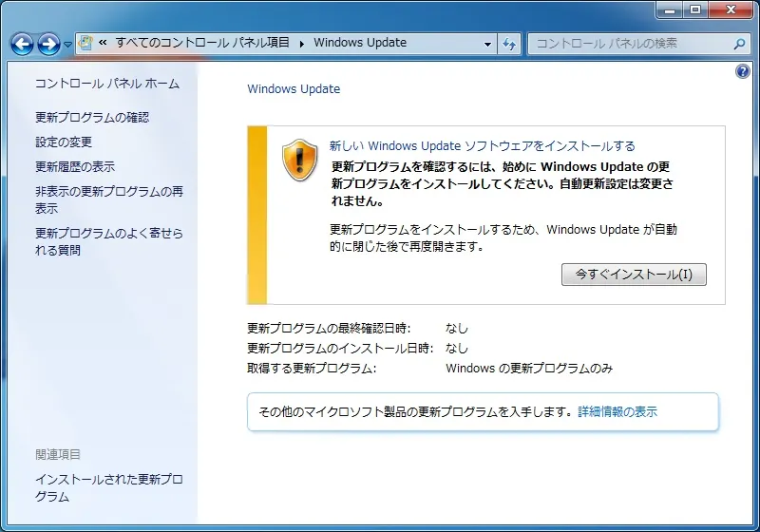Image resolution: width=760 pixels, height=532 pixels.
Task: Open 設定の変更 in sidebar
Action: (x=64, y=142)
